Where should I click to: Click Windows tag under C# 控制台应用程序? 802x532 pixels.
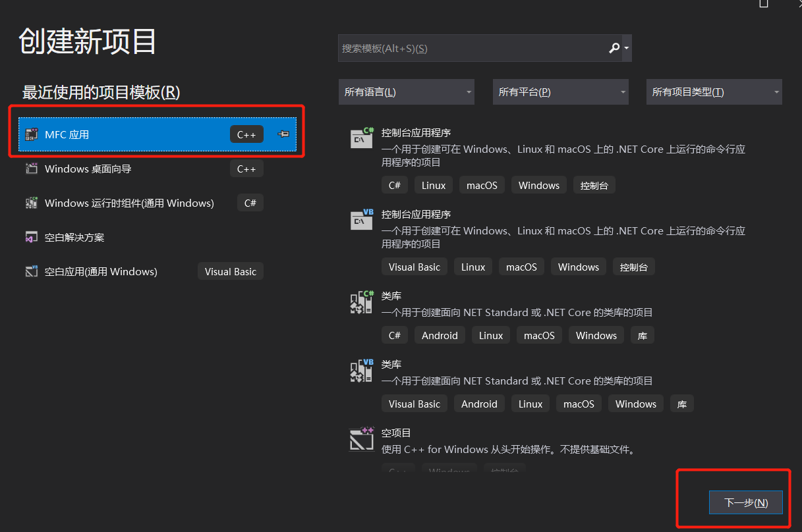click(x=539, y=185)
